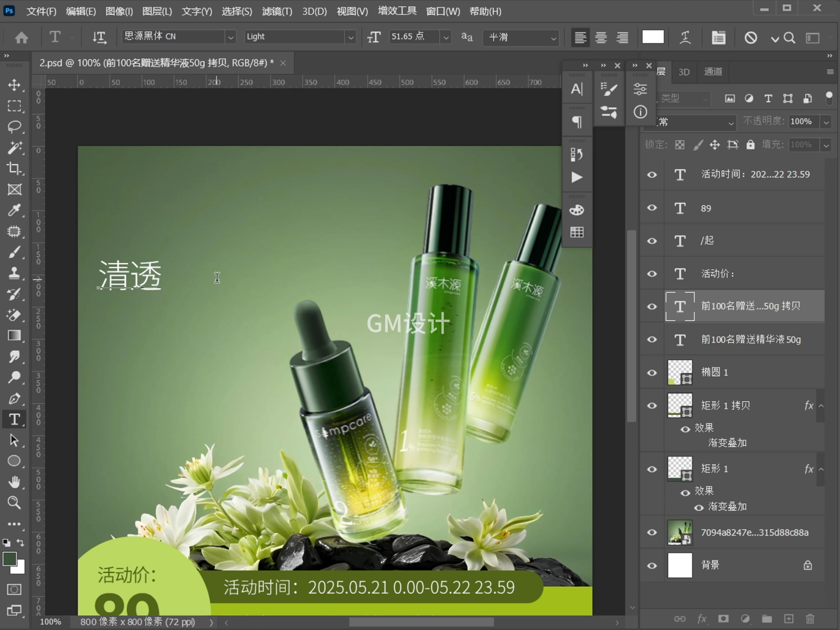This screenshot has height=630, width=840.
Task: Open the font family dropdown
Action: click(231, 37)
